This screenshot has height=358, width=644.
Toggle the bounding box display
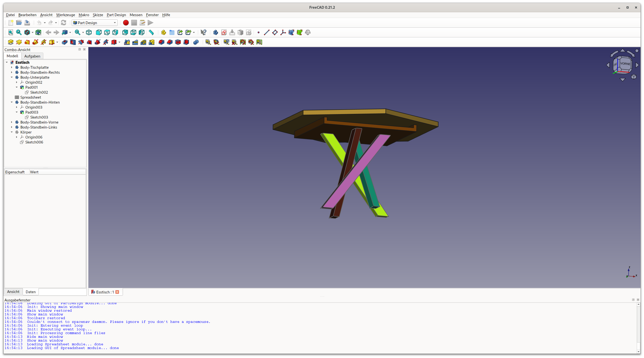(38, 32)
